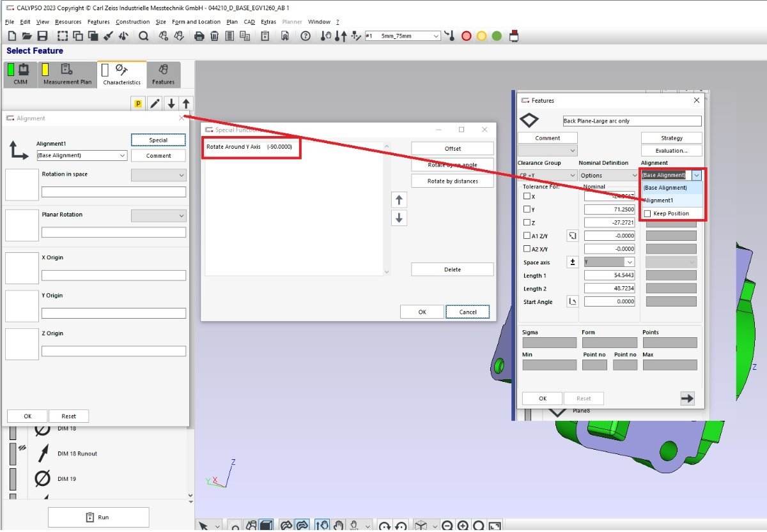Click the green traffic light indicator
This screenshot has width=767, height=532.
tap(497, 36)
